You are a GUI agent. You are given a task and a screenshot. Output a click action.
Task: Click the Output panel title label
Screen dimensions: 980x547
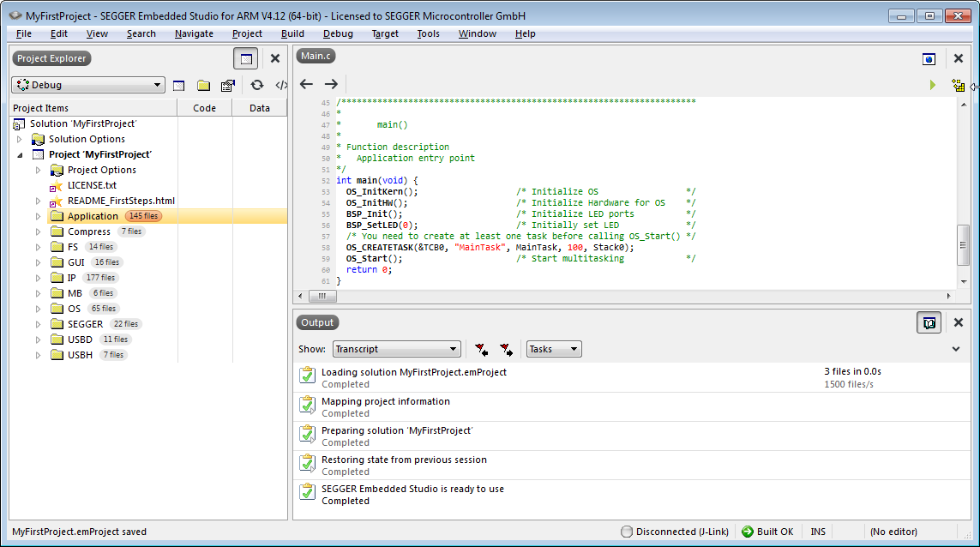[317, 322]
